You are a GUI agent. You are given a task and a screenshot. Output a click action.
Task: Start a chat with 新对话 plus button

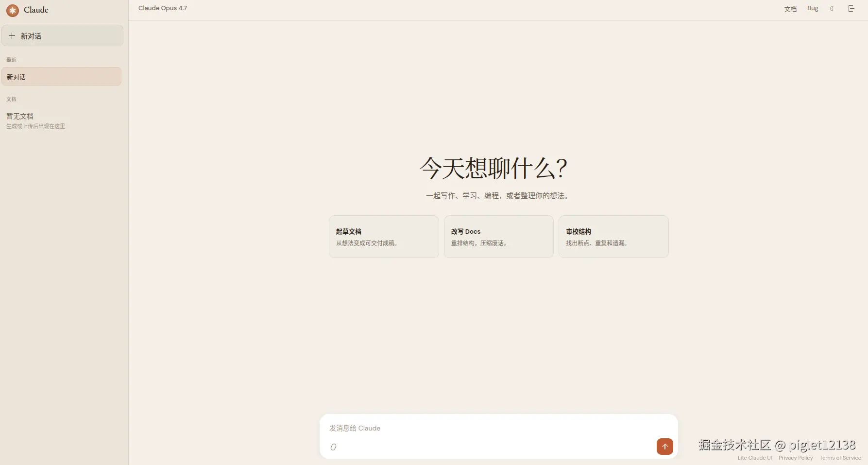tap(62, 36)
